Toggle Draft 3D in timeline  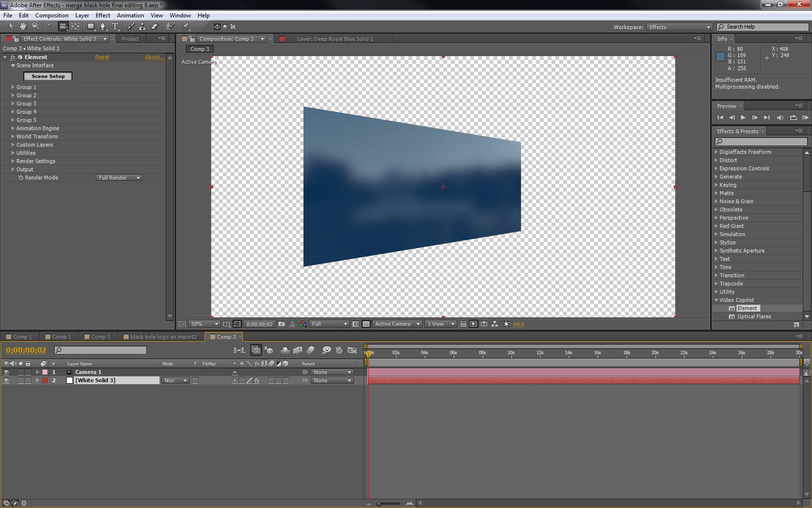click(269, 350)
